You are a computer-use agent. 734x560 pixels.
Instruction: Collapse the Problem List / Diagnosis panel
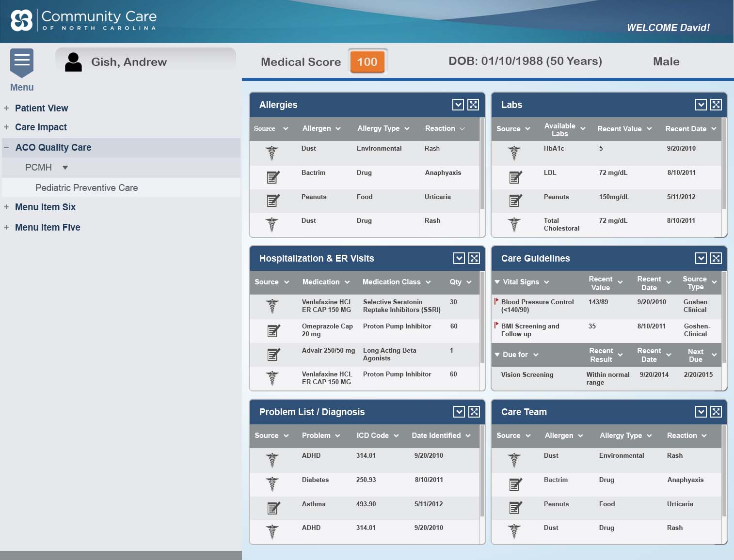(459, 412)
